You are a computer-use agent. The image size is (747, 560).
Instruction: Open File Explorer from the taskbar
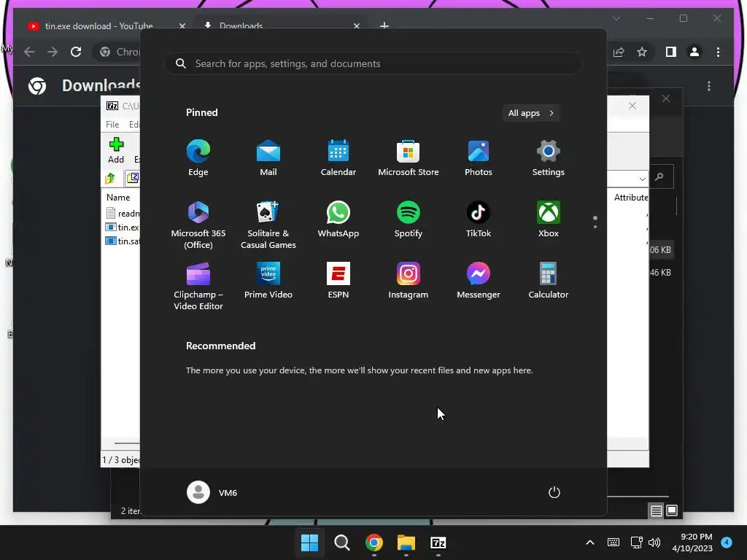coord(406,542)
